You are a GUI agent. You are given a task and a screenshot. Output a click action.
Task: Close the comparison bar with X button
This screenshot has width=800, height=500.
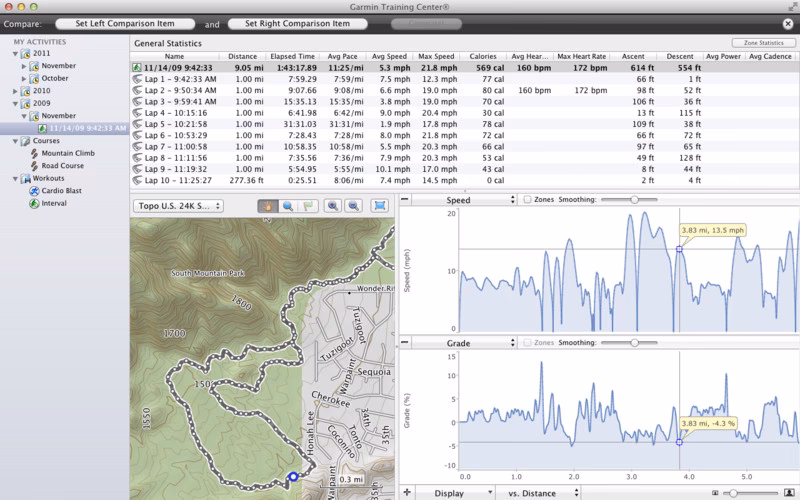coord(788,23)
